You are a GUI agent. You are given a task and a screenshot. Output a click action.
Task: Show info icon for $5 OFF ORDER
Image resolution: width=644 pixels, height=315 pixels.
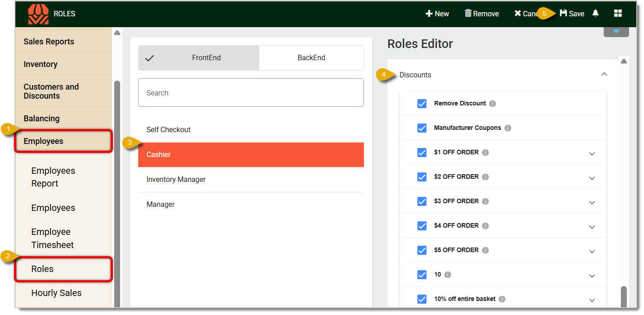point(485,250)
